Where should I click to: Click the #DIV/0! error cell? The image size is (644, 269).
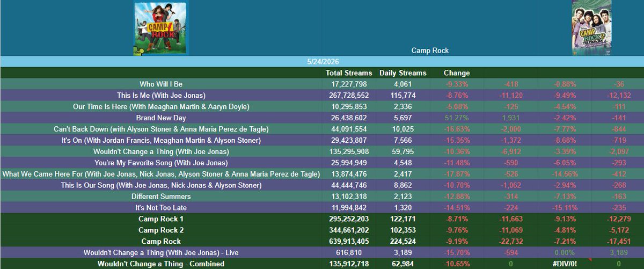pos(565,264)
